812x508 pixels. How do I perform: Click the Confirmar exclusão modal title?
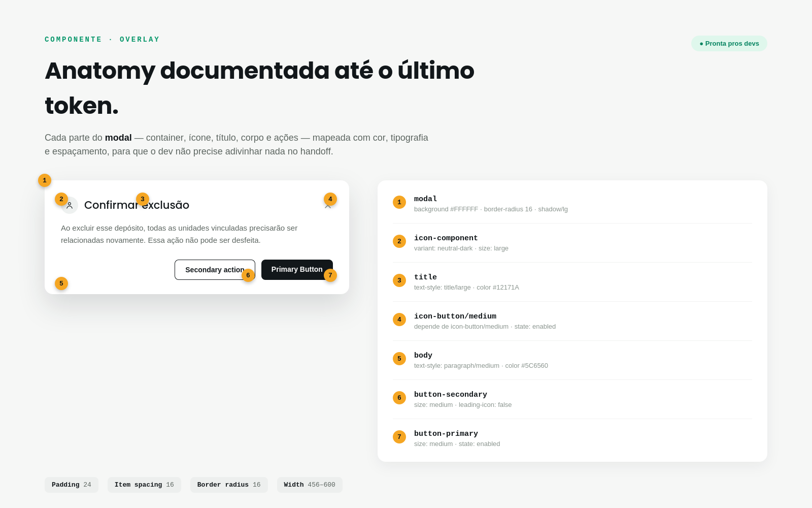[x=137, y=205]
